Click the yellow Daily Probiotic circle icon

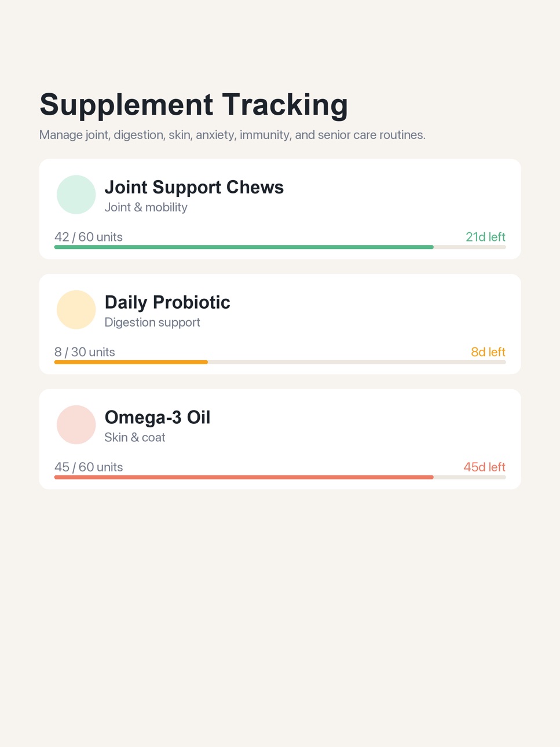coord(76,310)
